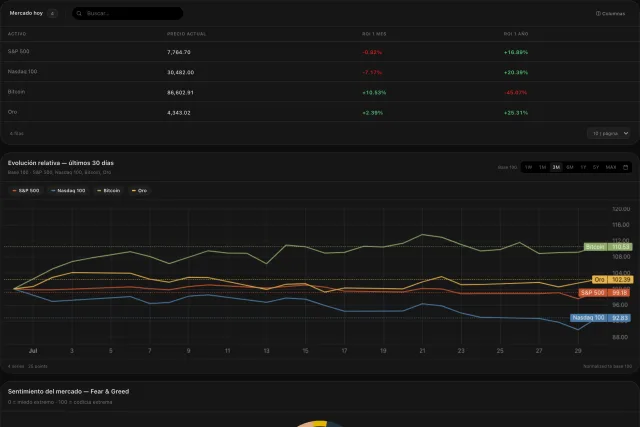Toggle the S&P 500 legend series
This screenshot has height=427, width=640.
(x=26, y=191)
